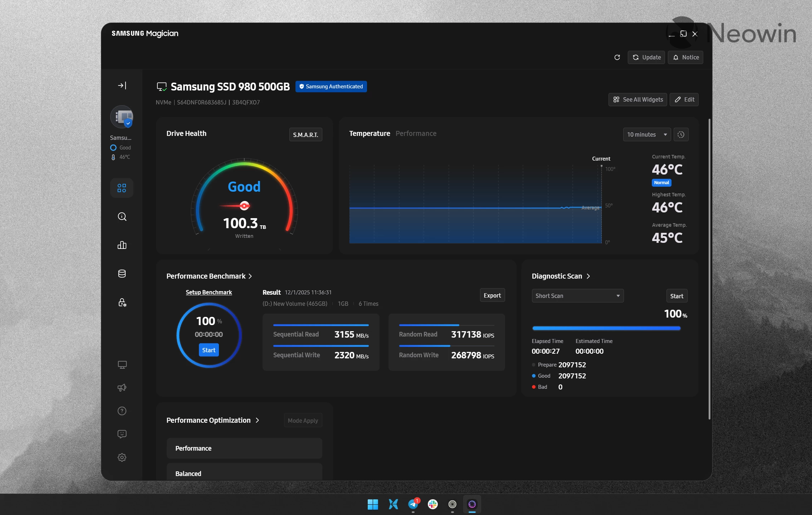Open Telegram from the taskbar
812x515 pixels.
tap(413, 504)
